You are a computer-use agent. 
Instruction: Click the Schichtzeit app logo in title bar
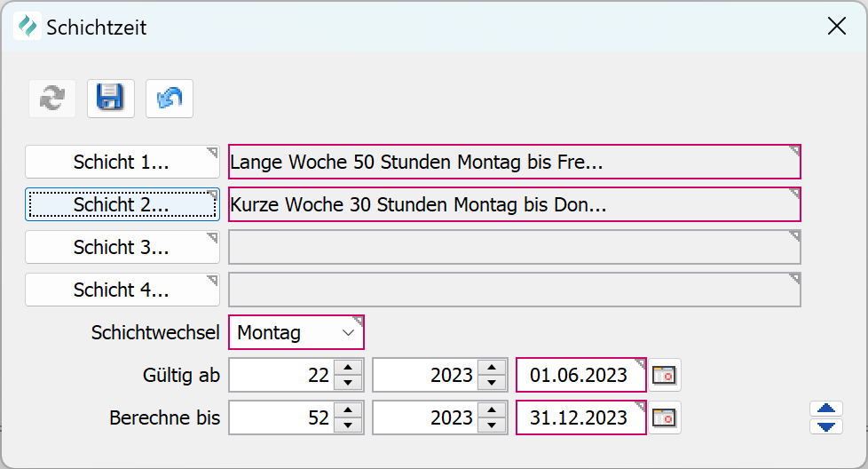click(28, 27)
